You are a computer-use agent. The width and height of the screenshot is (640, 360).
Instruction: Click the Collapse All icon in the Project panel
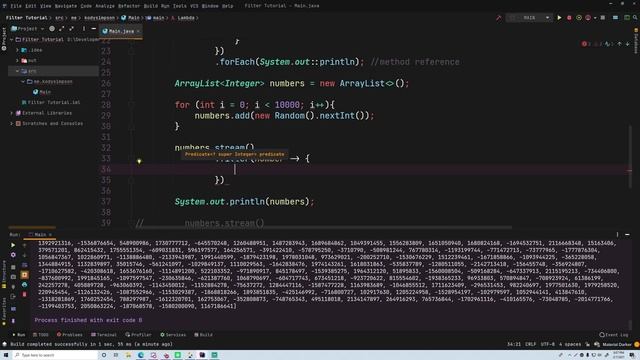click(x=71, y=29)
